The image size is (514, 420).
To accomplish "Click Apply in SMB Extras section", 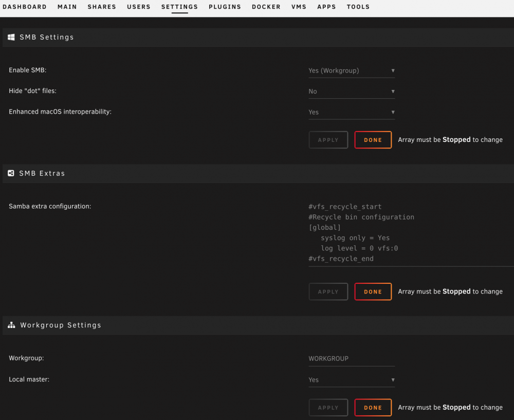I will click(x=328, y=292).
